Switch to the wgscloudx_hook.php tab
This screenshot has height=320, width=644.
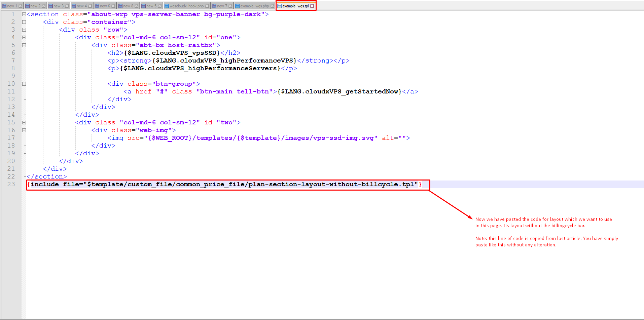186,6
